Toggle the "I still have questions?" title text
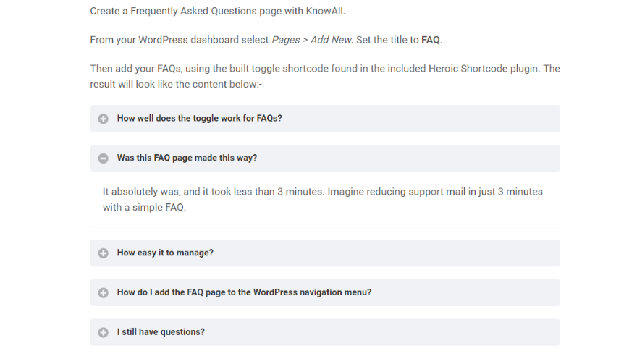 [161, 332]
